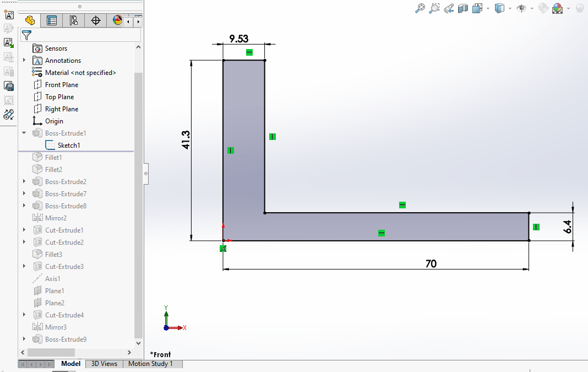Click the Section View icon
588x372 pixels.
pyautogui.click(x=463, y=8)
